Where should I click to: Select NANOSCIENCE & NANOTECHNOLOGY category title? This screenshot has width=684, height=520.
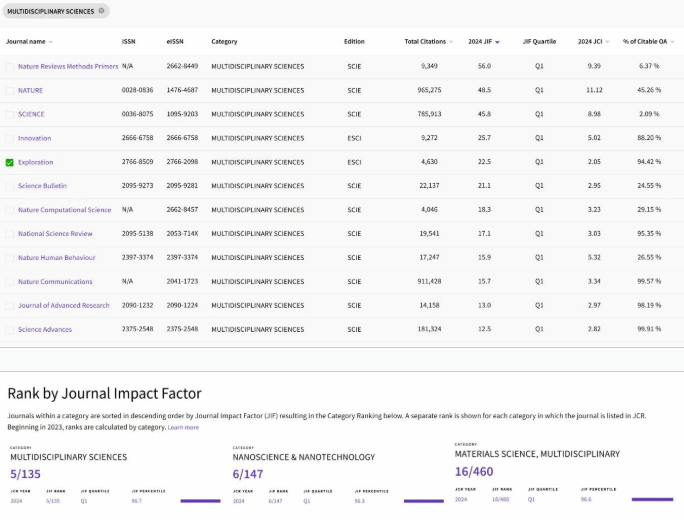304,457
